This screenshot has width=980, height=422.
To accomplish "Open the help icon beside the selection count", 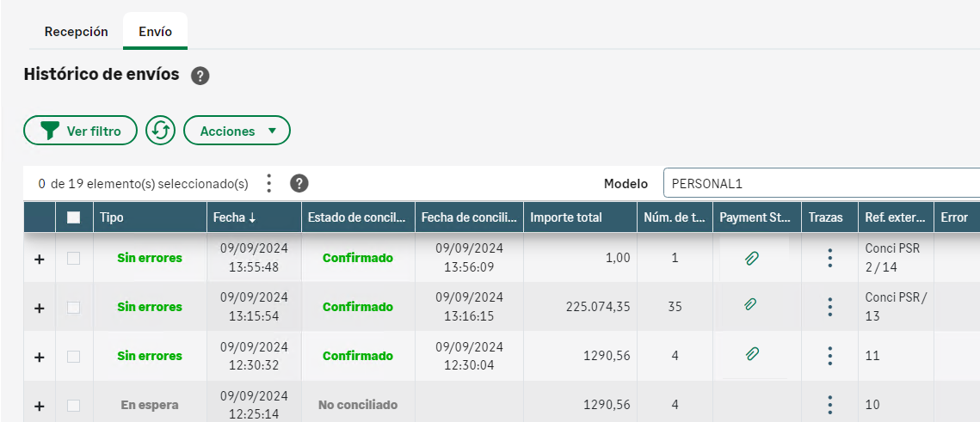I will [x=299, y=183].
